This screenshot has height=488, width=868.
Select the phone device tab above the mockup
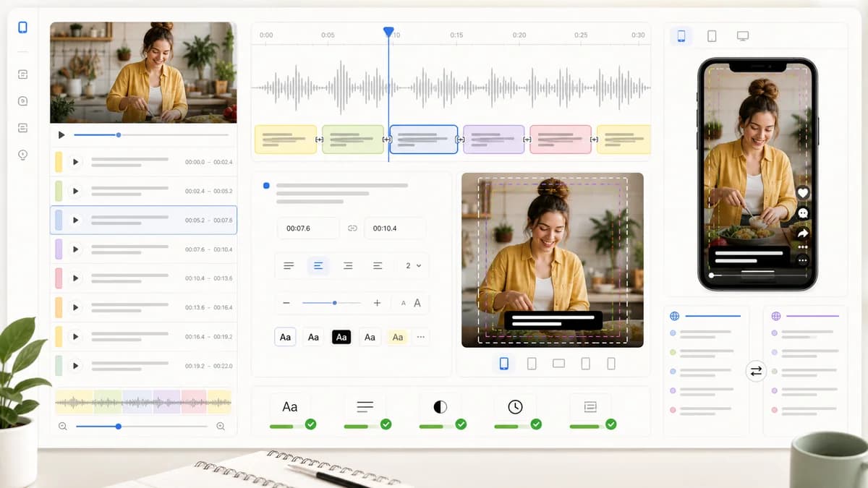[x=681, y=36]
